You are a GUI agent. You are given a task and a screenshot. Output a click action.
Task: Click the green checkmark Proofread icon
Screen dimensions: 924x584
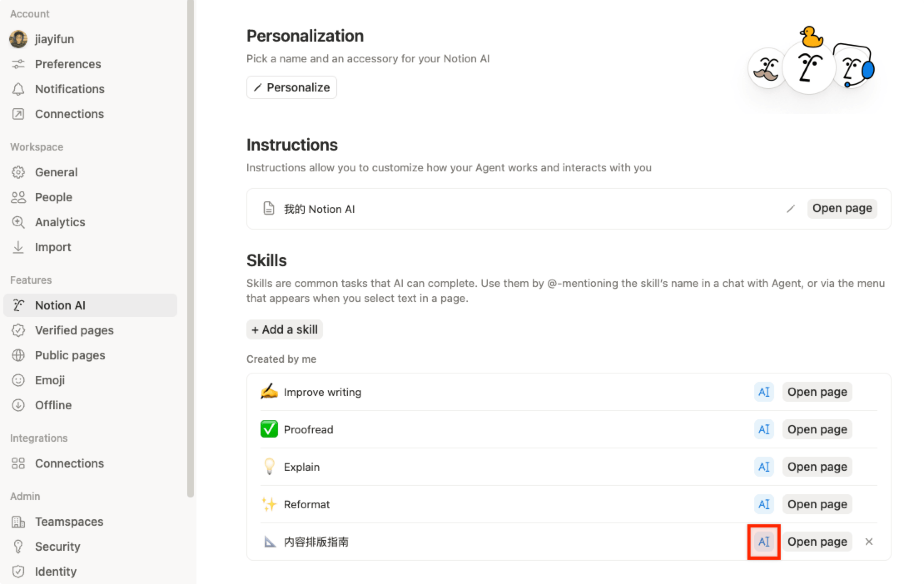coord(269,429)
